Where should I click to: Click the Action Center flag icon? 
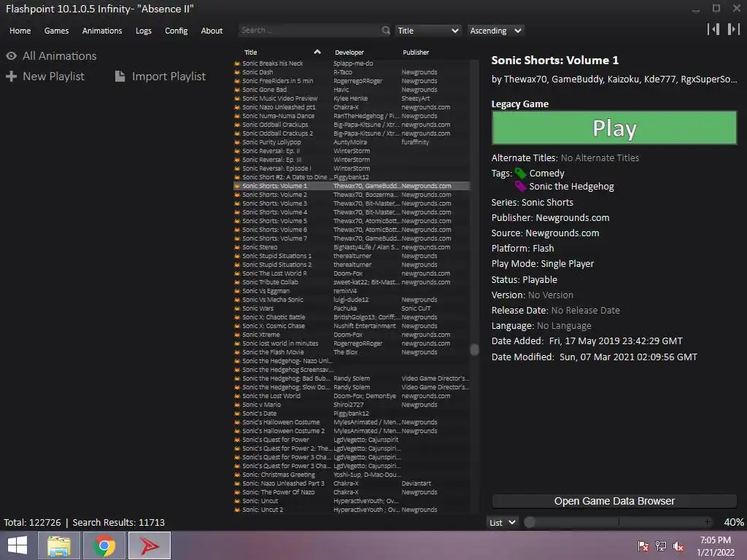[643, 545]
